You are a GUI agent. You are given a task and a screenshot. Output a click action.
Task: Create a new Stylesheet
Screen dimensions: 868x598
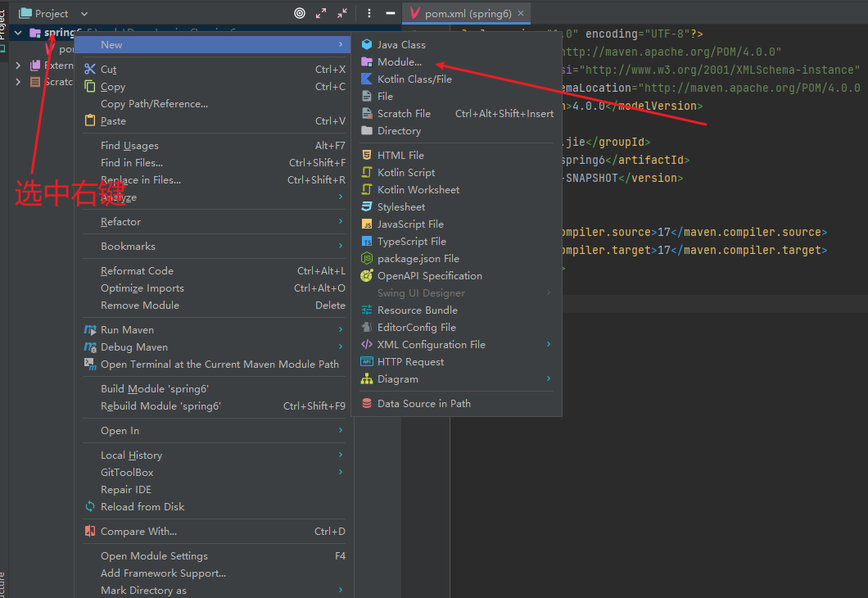pos(457,207)
